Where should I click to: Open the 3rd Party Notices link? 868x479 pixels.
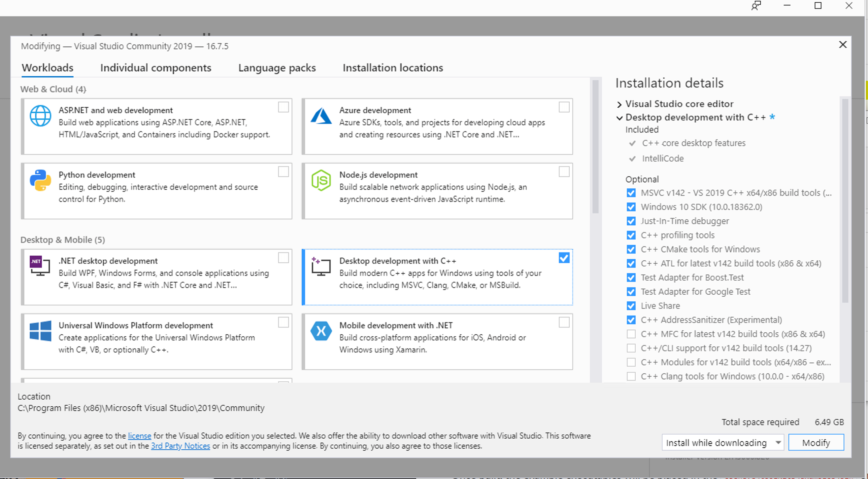(x=180, y=446)
